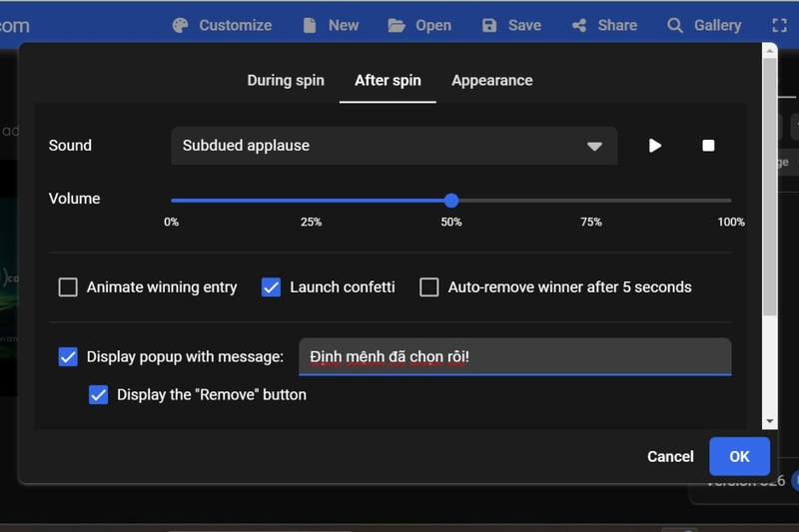Click the Share icon in toolbar
This screenshot has height=532, width=799.
[579, 26]
